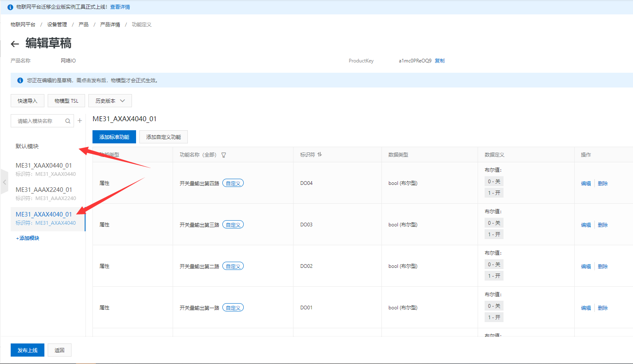Click the filter icon next to 功能名称
This screenshot has height=364, width=633.
tap(224, 155)
